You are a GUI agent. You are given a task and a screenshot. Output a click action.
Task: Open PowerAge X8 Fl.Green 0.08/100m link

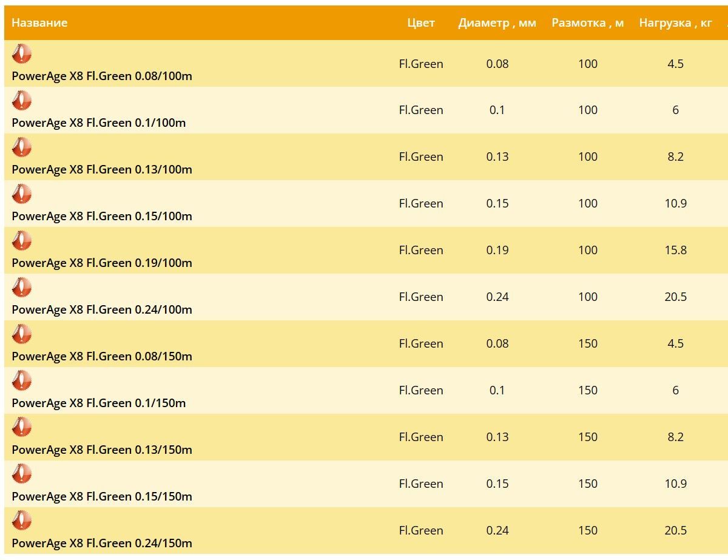[102, 76]
